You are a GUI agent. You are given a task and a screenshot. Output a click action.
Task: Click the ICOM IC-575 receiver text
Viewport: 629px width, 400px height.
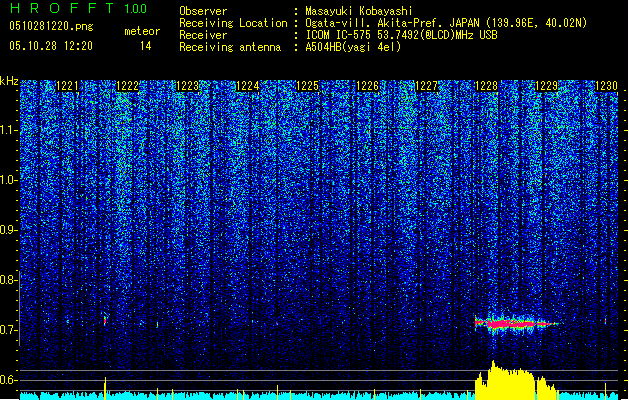401,35
